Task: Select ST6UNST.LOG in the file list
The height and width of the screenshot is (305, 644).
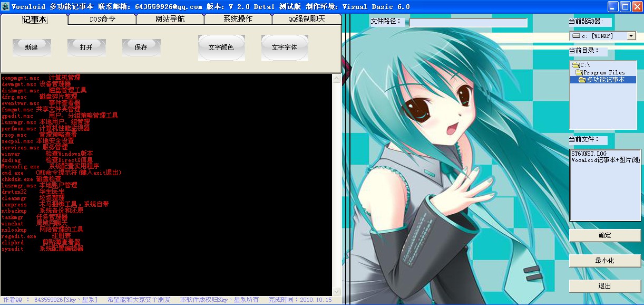Action: point(589,154)
